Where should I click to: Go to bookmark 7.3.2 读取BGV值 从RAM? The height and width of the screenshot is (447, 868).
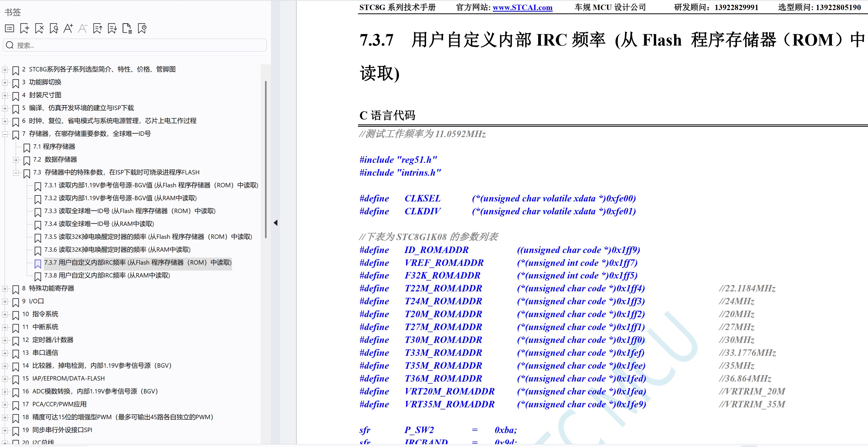pyautogui.click(x=120, y=198)
